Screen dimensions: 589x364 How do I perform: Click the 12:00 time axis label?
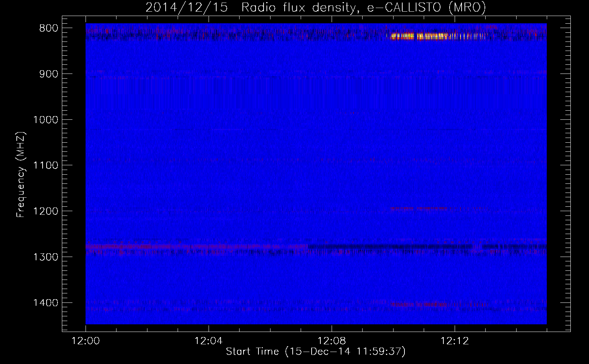(86, 341)
